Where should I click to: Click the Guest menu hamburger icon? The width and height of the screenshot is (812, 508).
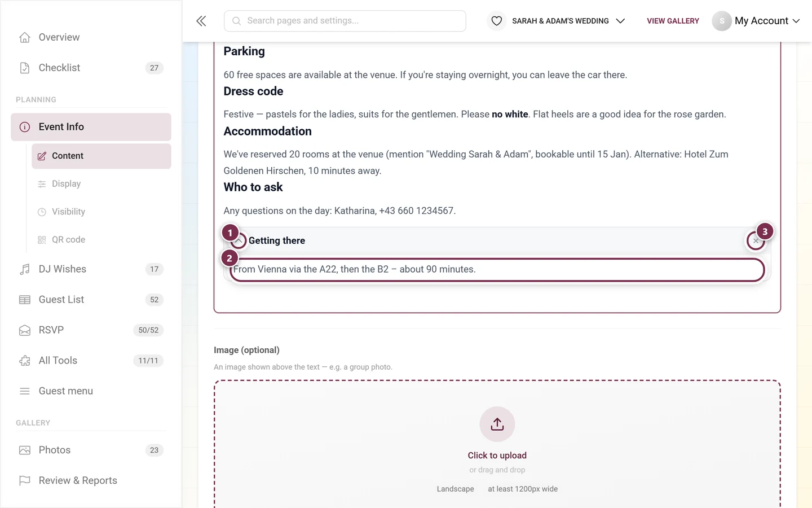[x=25, y=391]
